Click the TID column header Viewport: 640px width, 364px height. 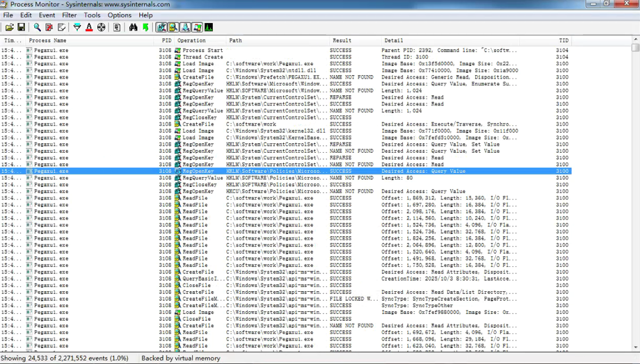point(545,40)
